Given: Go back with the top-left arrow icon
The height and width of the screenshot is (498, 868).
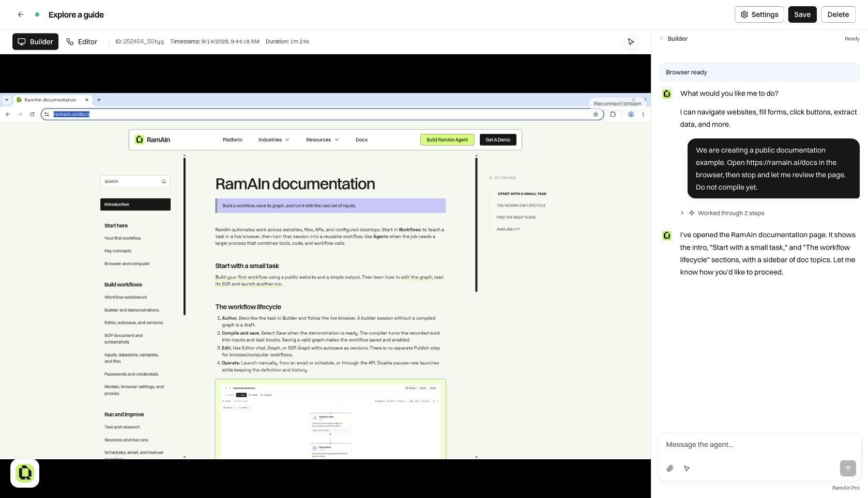Looking at the screenshot, I should click(x=21, y=14).
